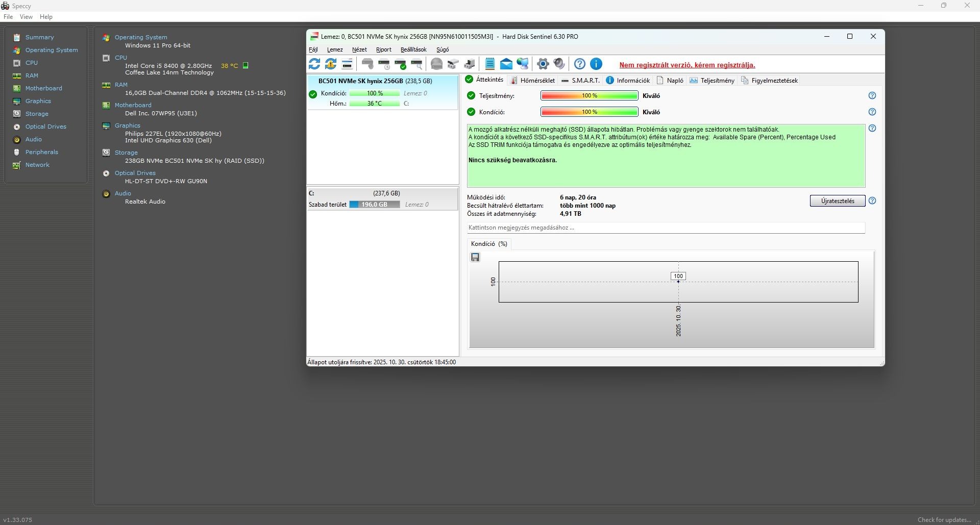This screenshot has width=980, height=525.
Task: Click the Újratesztelés button
Action: pos(838,201)
